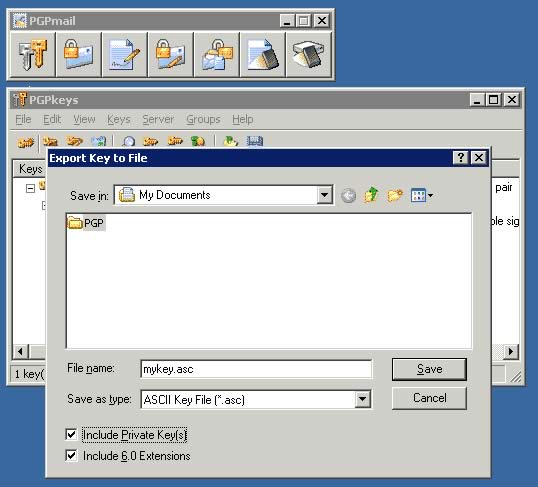The height and width of the screenshot is (487, 538).
Task: Click the Encrypt and Sign icon in PGPmail
Action: 171,55
